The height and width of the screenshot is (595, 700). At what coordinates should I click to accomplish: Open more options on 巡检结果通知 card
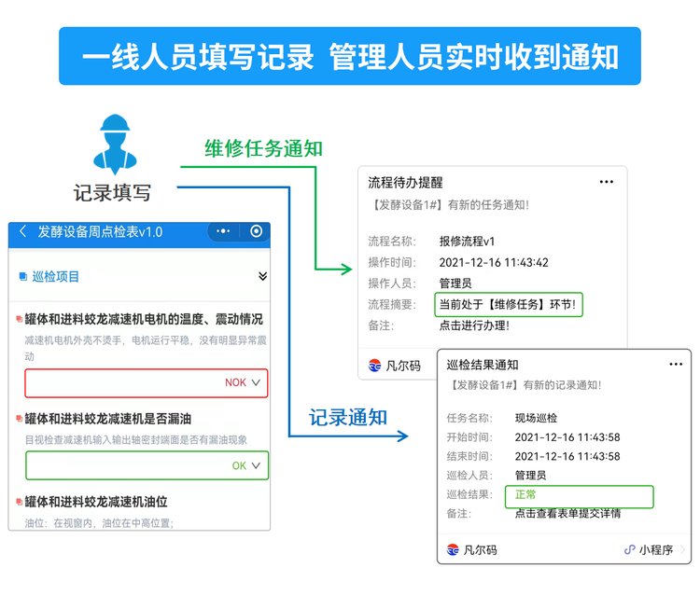(671, 365)
